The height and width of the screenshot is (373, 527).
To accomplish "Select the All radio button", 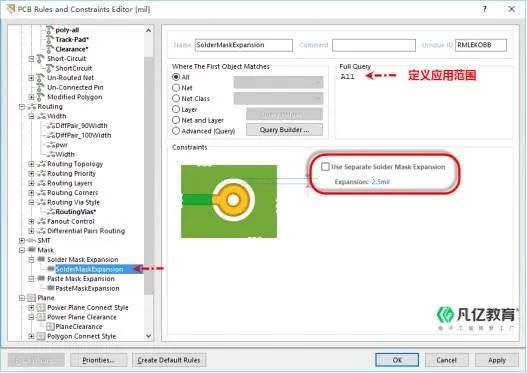I will (x=176, y=77).
